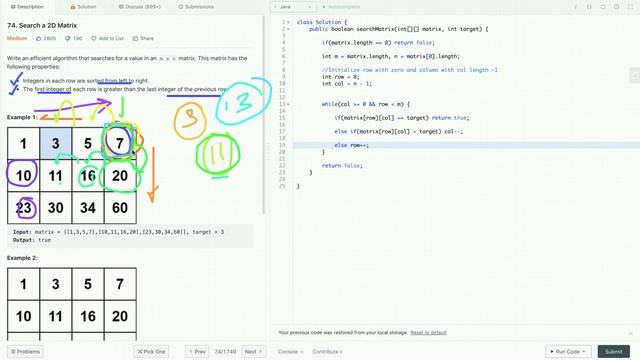Click the highlighted cell 3 in Example 1 matrix
Viewport: 640px width, 360px height.
point(56,143)
